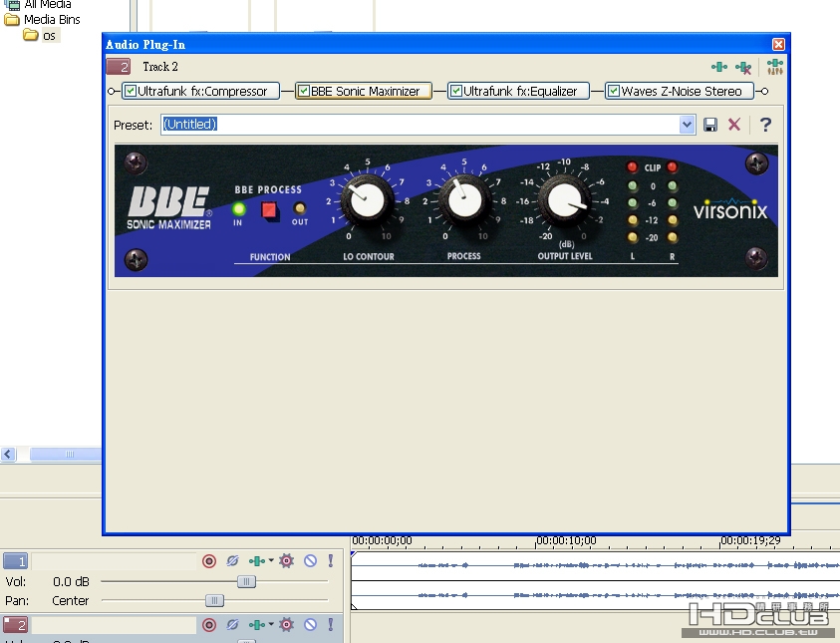Toggle the Waves Z-Noise Stereo checkbox

614,91
